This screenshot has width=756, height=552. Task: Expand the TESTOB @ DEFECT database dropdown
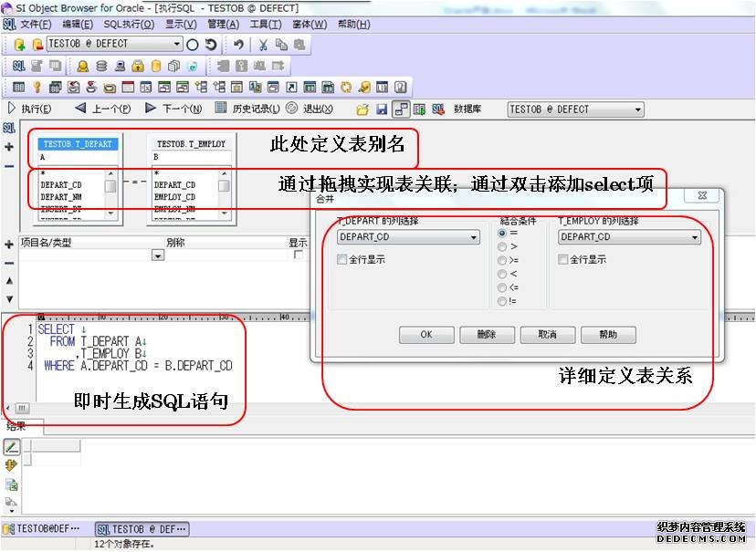636,109
